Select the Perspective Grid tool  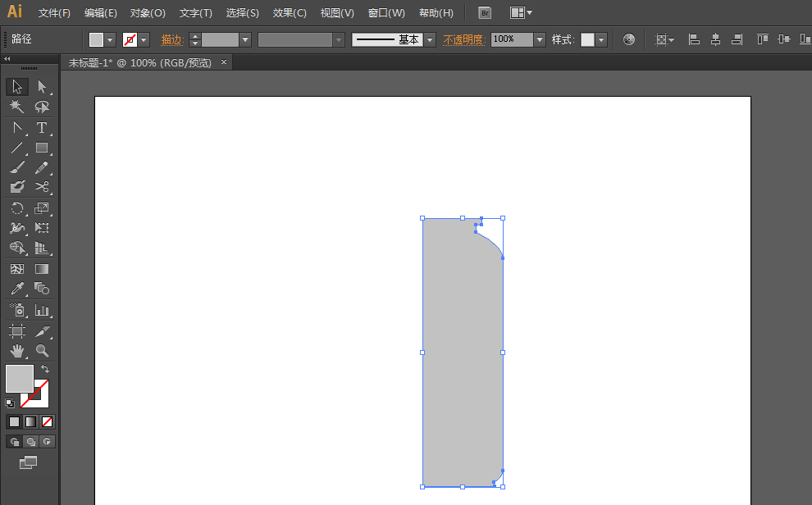(x=42, y=248)
